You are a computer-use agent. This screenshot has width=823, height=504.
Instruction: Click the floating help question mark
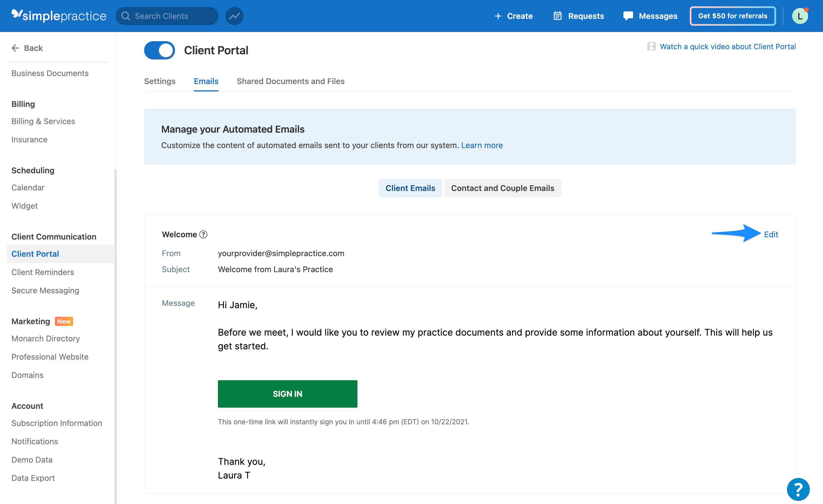coord(799,489)
